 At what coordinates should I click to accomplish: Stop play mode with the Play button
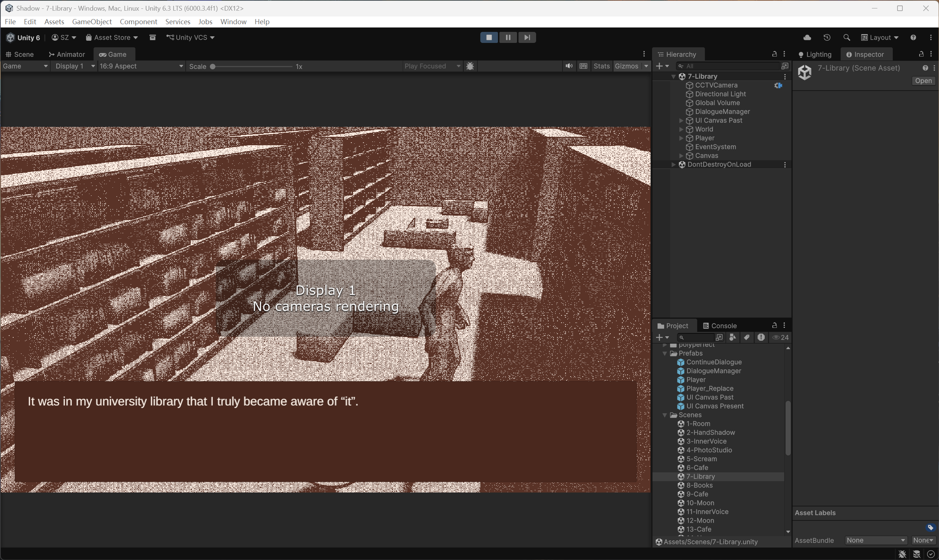(489, 37)
